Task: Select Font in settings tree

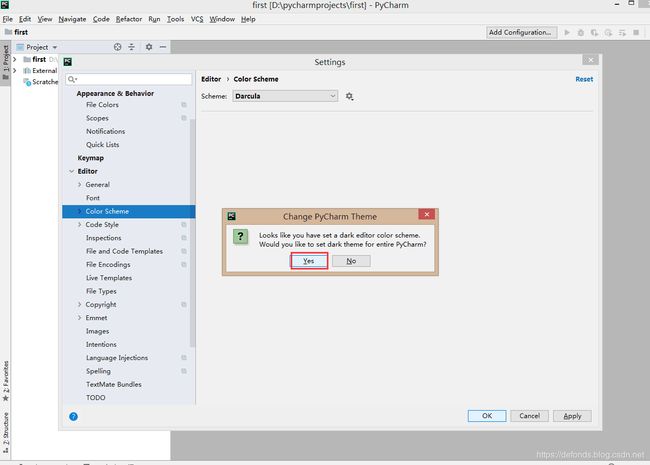Action: 93,198
